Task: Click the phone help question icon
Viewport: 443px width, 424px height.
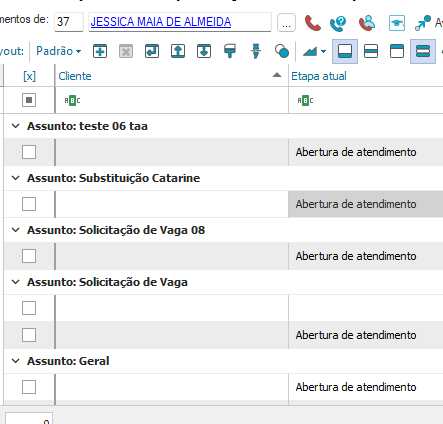Action: tap(338, 23)
